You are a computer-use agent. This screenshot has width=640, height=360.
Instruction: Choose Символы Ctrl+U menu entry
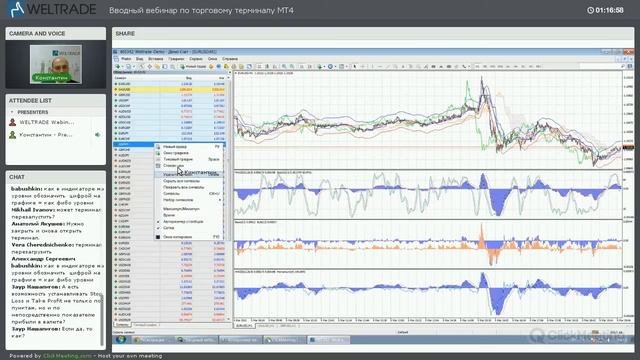(189, 193)
